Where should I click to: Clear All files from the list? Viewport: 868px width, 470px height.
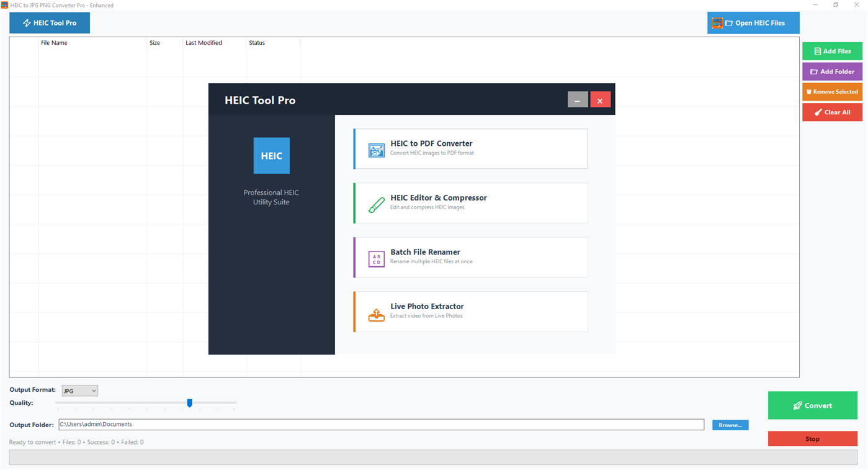(832, 112)
